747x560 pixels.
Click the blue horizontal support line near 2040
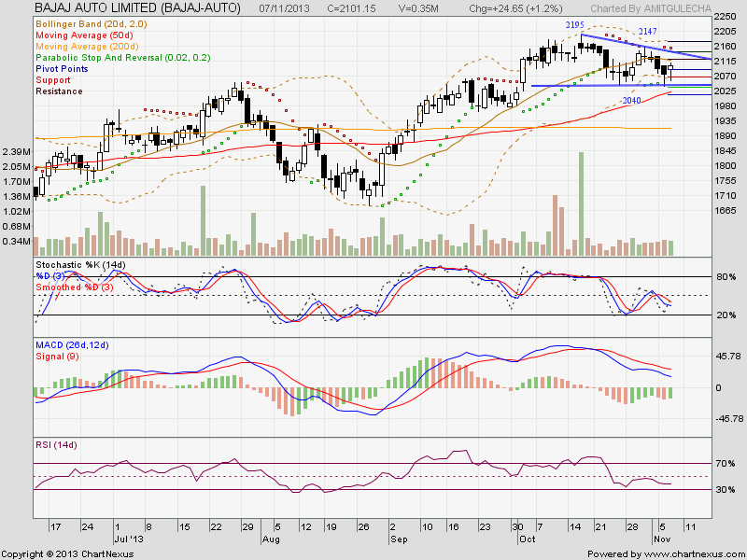point(621,85)
